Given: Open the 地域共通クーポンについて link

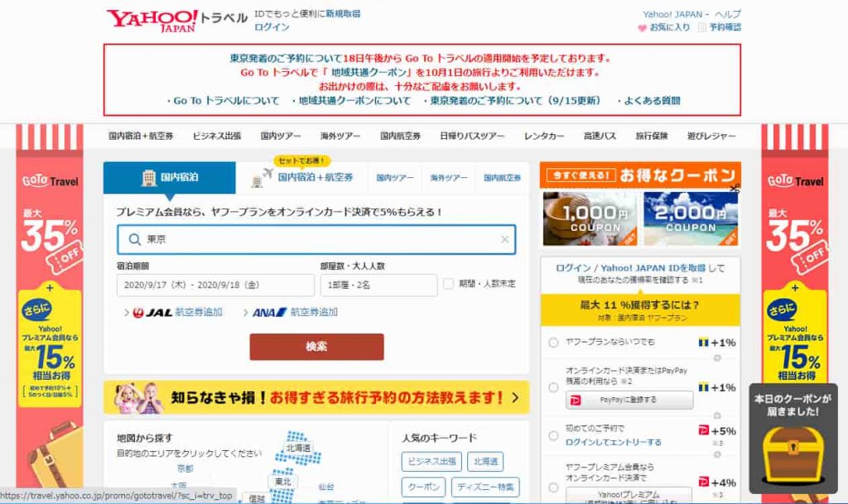Looking at the screenshot, I should click(354, 101).
